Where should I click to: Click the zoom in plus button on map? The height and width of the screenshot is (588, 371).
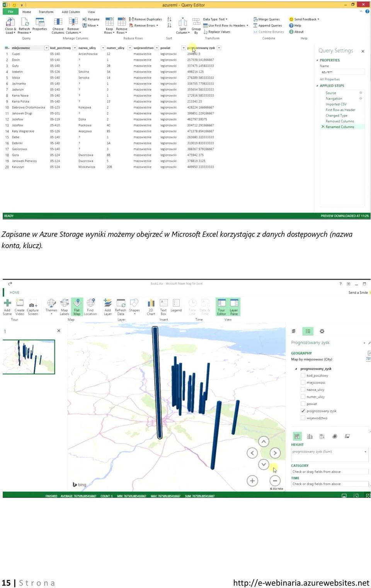(252, 480)
